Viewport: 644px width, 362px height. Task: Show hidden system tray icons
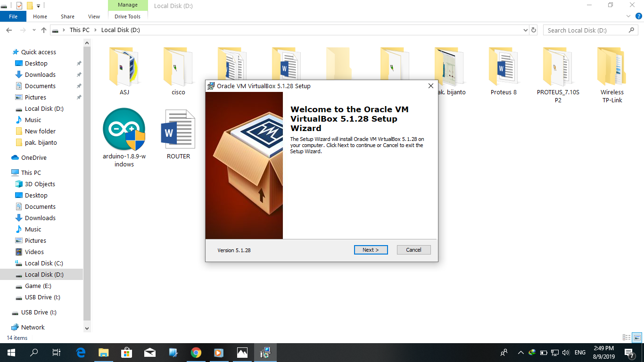(x=520, y=353)
